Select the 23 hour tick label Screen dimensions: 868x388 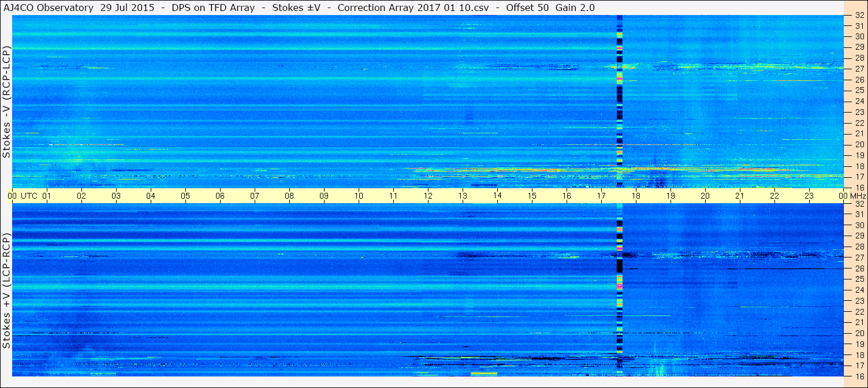click(809, 196)
